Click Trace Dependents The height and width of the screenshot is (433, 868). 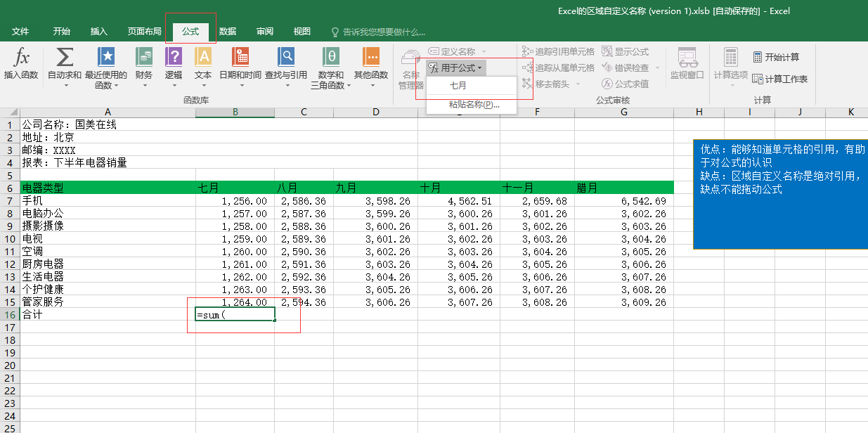[558, 67]
